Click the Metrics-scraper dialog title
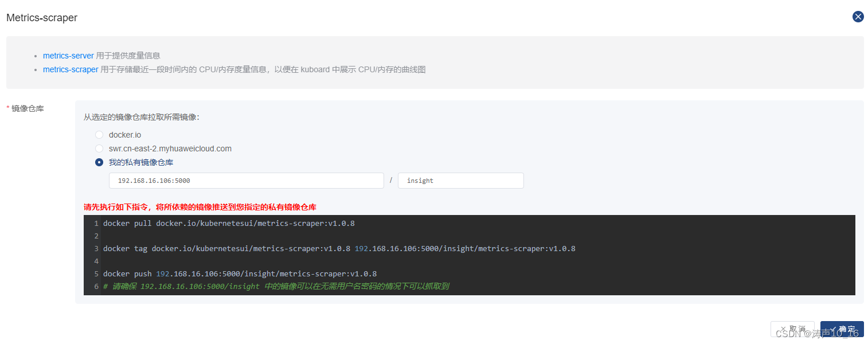 point(42,18)
